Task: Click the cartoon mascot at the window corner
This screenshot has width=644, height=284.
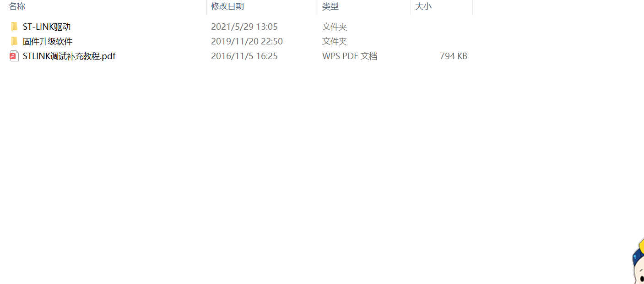Action: [x=638, y=262]
